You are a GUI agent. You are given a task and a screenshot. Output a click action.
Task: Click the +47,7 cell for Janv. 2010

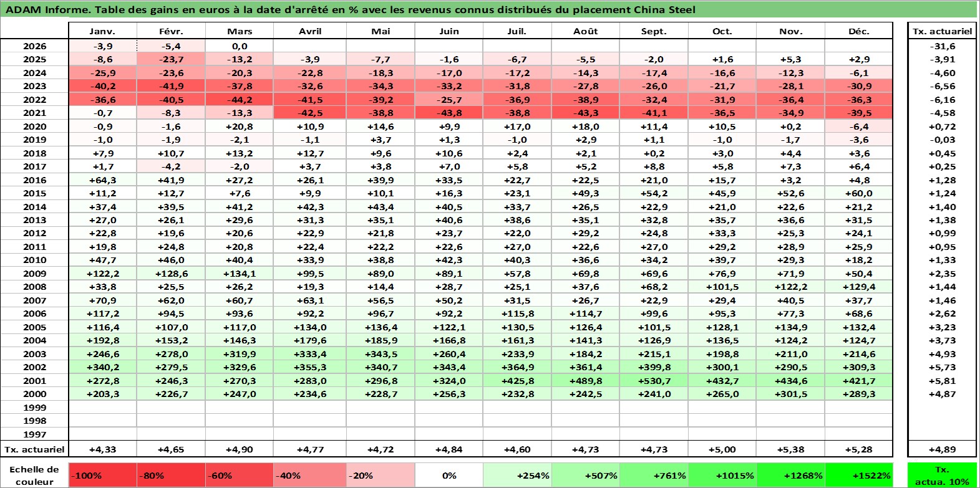pyautogui.click(x=102, y=260)
